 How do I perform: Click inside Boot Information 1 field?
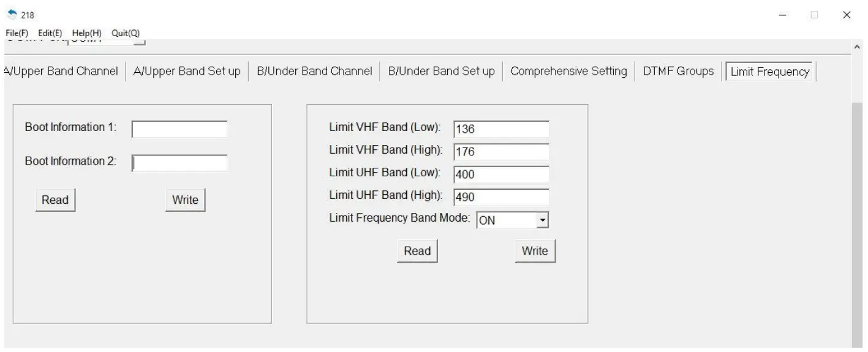click(179, 130)
